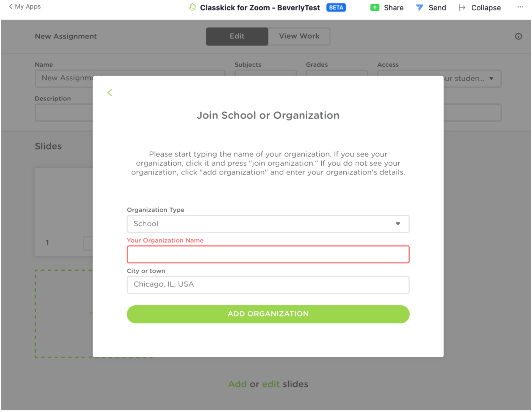
Task: Click the Your Organization Name field
Action: coord(268,255)
